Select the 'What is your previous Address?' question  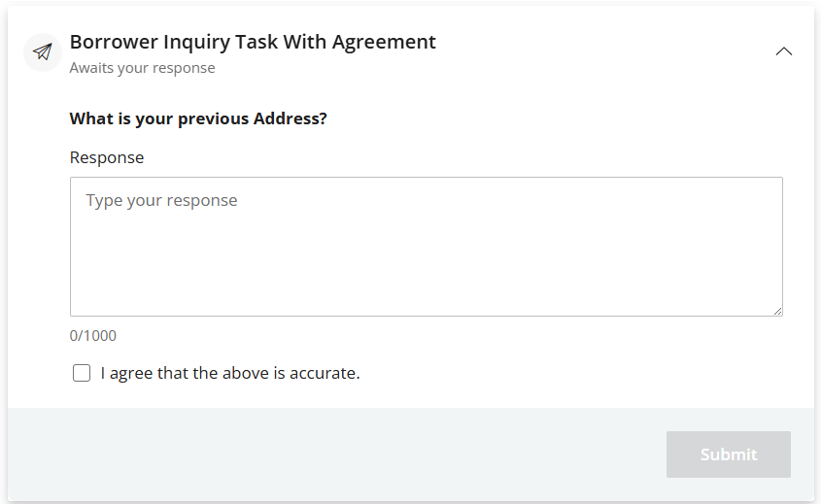click(x=198, y=119)
